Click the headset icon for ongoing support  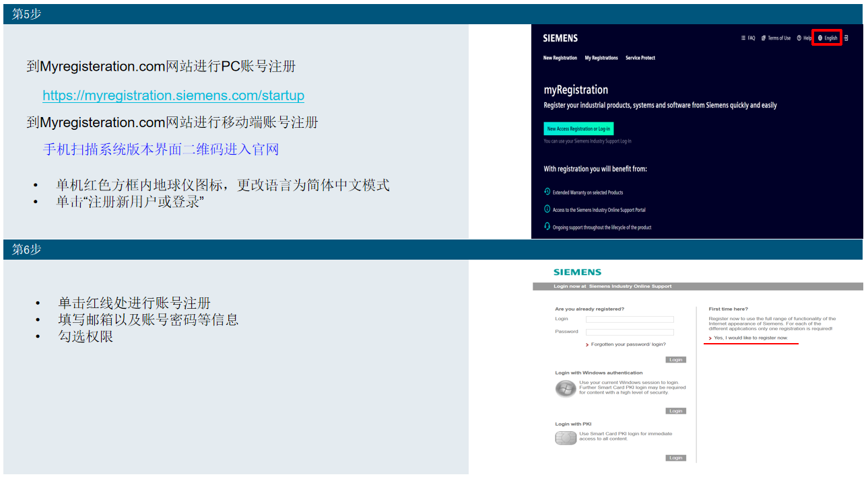[547, 227]
